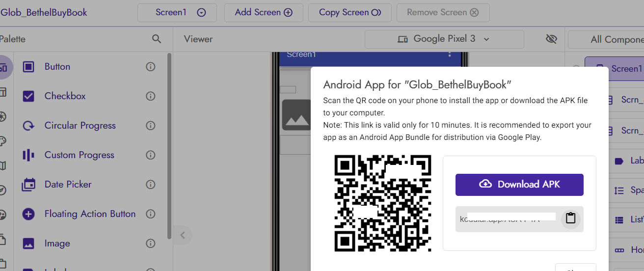Open the User Interface palette category
Screen dimensions: 644x271
[x=3, y=67]
